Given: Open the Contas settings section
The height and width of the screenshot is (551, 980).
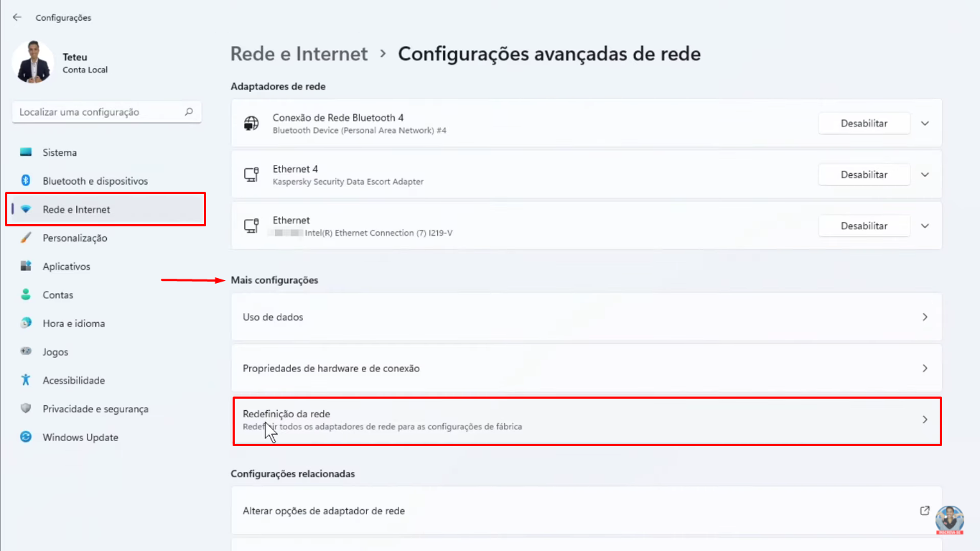Looking at the screenshot, I should [x=57, y=295].
